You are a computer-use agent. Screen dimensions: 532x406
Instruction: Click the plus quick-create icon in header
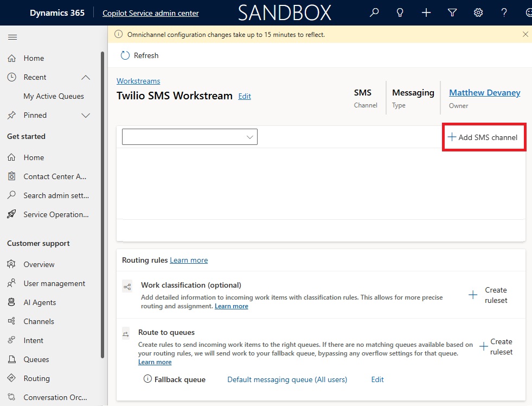click(426, 13)
